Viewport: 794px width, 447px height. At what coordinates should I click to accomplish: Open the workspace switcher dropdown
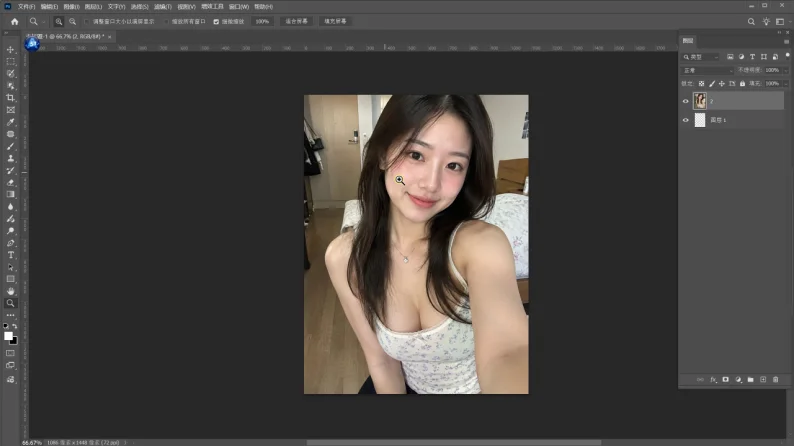[782, 22]
